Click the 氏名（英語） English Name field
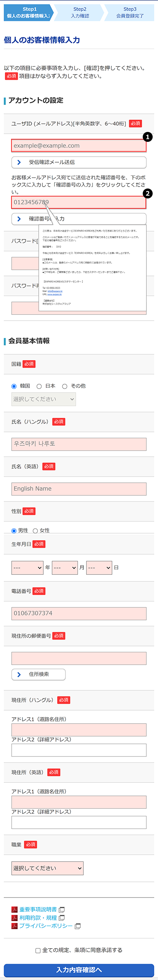158x980 pixels. [79, 489]
